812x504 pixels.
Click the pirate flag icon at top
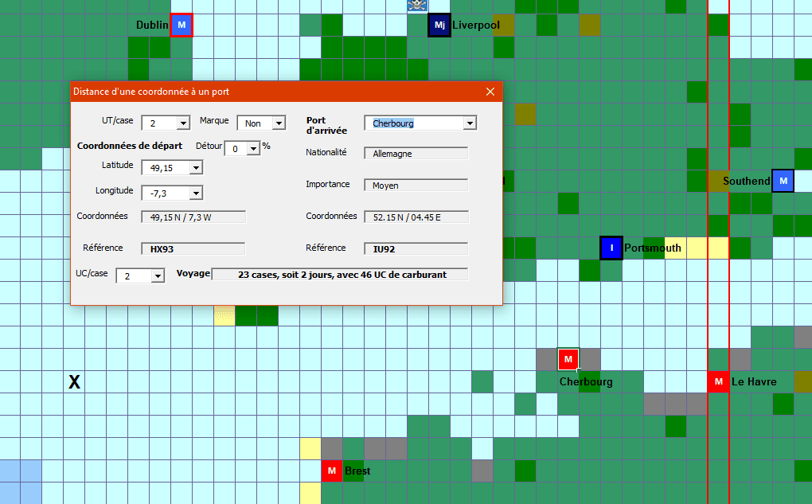[x=417, y=6]
